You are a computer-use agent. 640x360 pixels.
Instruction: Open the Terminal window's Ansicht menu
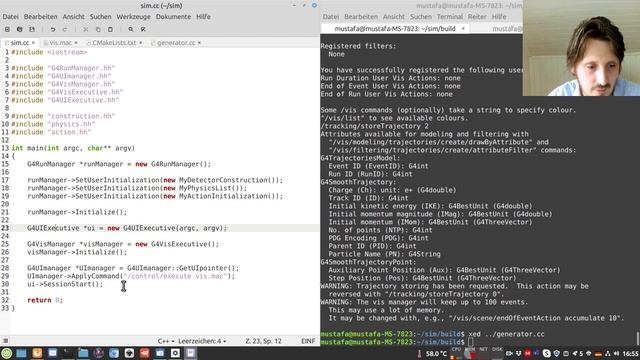pos(394,17)
